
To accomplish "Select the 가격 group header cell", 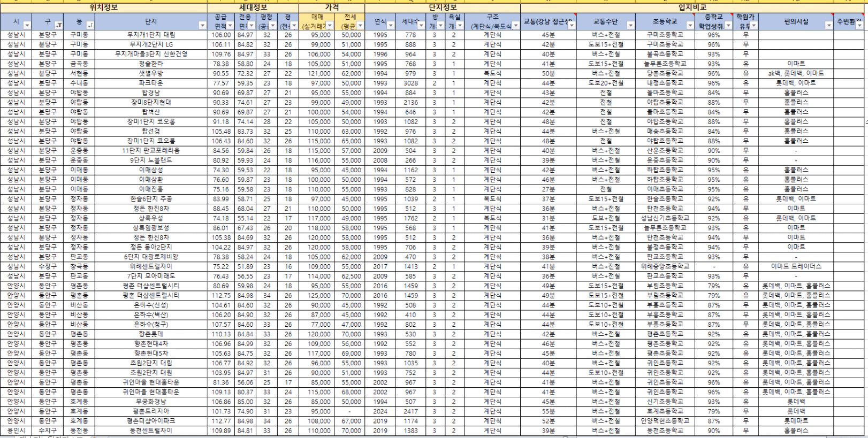I will [x=332, y=7].
